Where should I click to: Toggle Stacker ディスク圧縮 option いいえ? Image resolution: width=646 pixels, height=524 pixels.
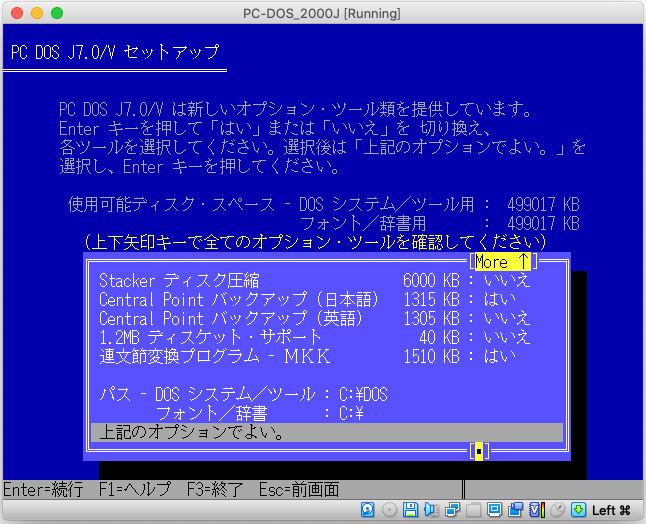click(506, 281)
